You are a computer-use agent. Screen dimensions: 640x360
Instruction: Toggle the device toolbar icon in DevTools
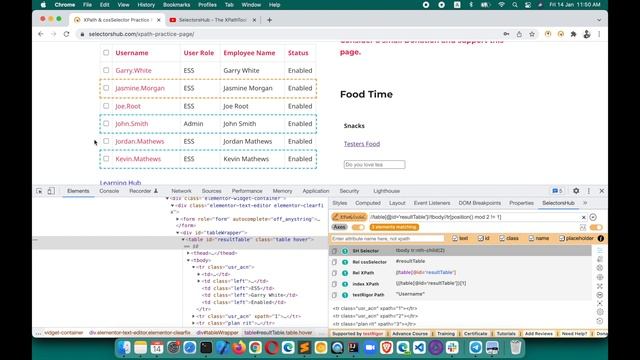(x=51, y=191)
